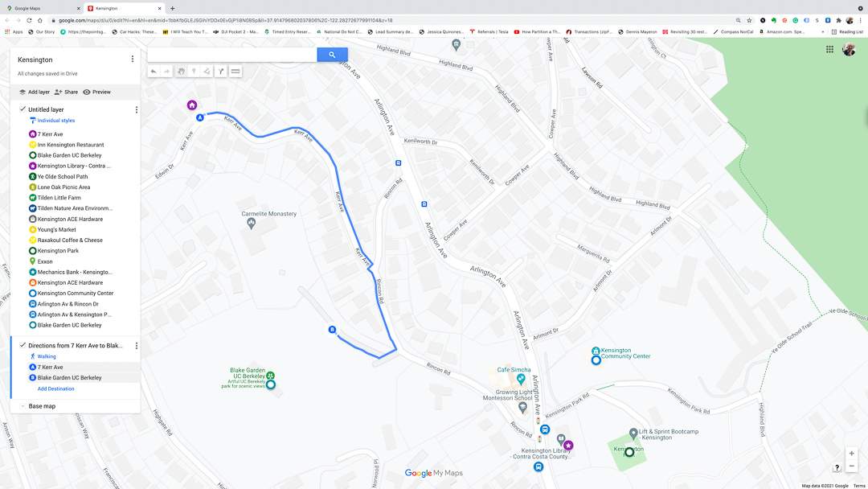Open the Kensington map options menu
The image size is (868, 489).
(133, 59)
